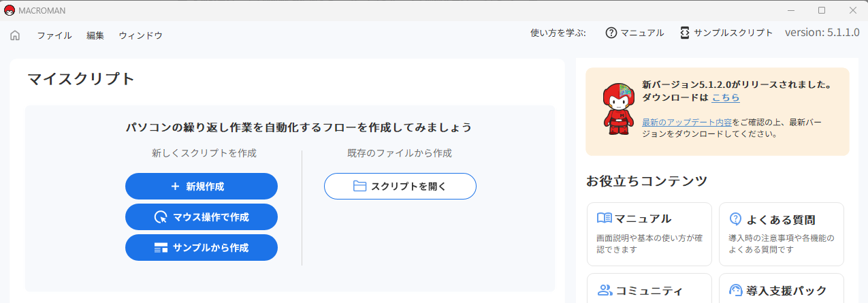The height and width of the screenshot is (303, 868).
Task: Click the question icon on よくある質問 card
Action: pos(735,219)
